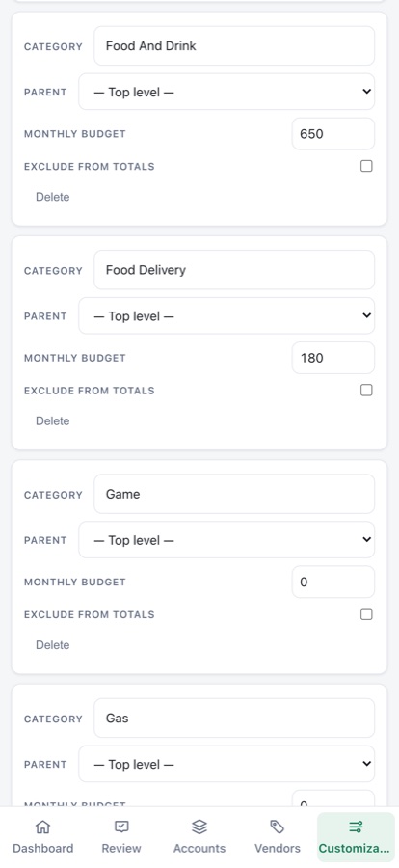
Task: Enable Exclude From Totals for Food Delivery
Action: [366, 391]
